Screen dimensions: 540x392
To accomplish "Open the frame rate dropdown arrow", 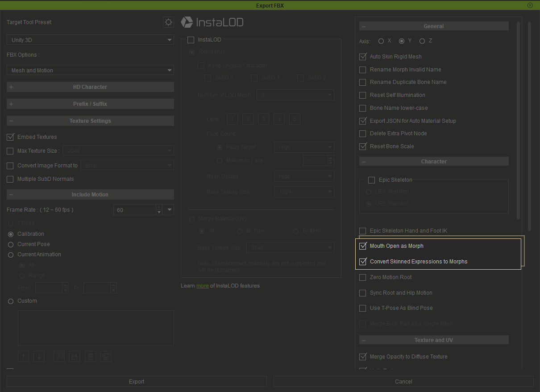I will pyautogui.click(x=169, y=210).
